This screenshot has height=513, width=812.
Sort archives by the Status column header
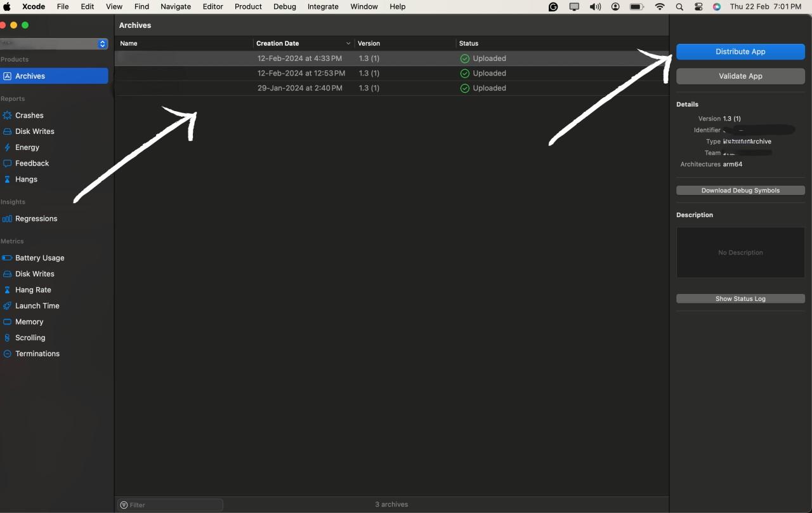pyautogui.click(x=562, y=43)
